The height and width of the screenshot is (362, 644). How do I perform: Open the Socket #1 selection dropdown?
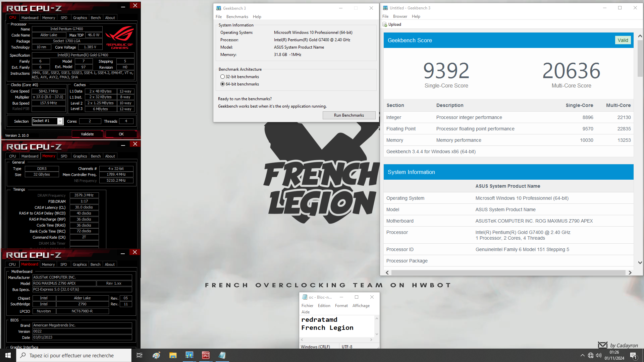tap(60, 121)
